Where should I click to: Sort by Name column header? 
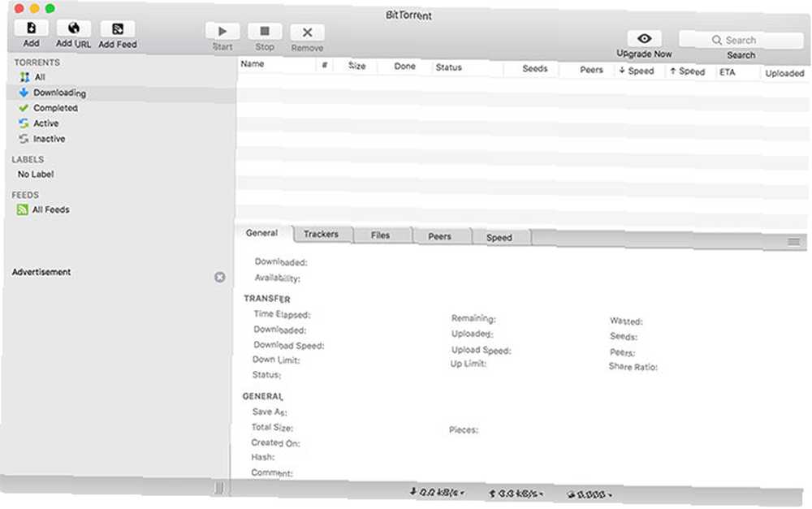click(253, 63)
